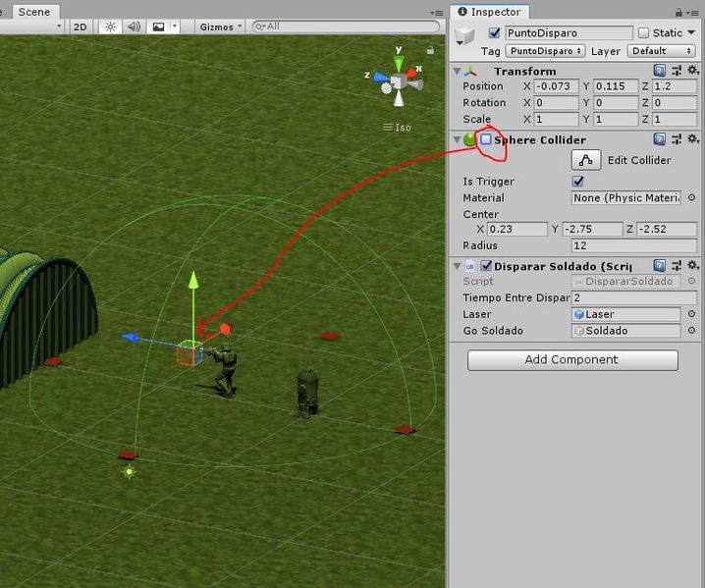The image size is (705, 588).
Task: Open Go Soldado object picker circle
Action: (x=691, y=331)
